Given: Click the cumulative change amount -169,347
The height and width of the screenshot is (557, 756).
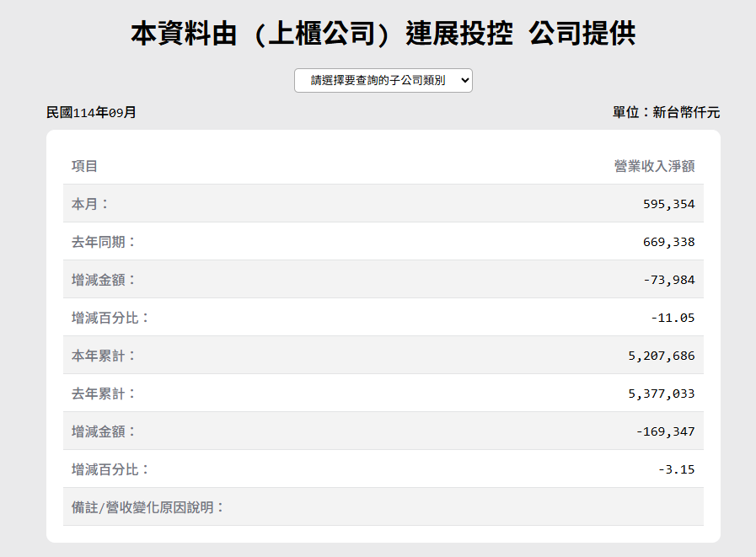Looking at the screenshot, I should click(665, 431).
